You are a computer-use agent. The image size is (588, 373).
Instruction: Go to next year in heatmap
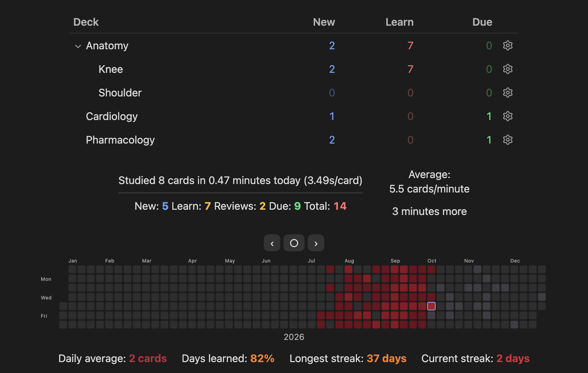tap(316, 243)
